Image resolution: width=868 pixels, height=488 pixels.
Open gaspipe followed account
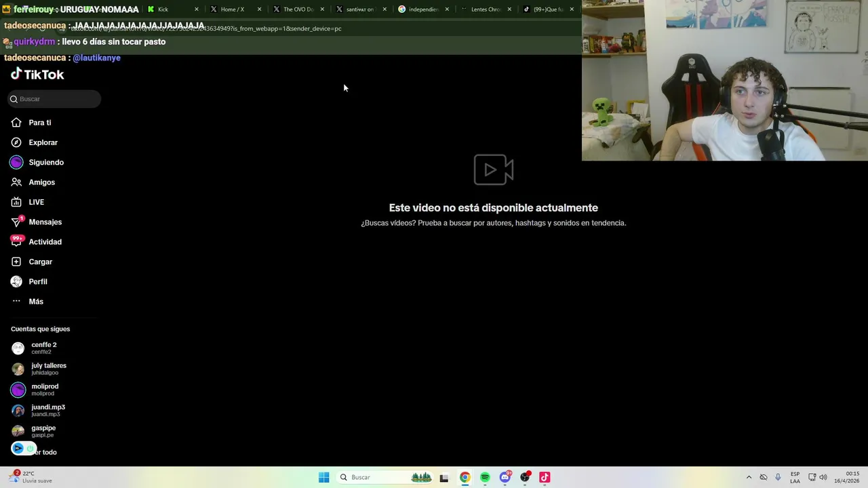click(x=34, y=431)
